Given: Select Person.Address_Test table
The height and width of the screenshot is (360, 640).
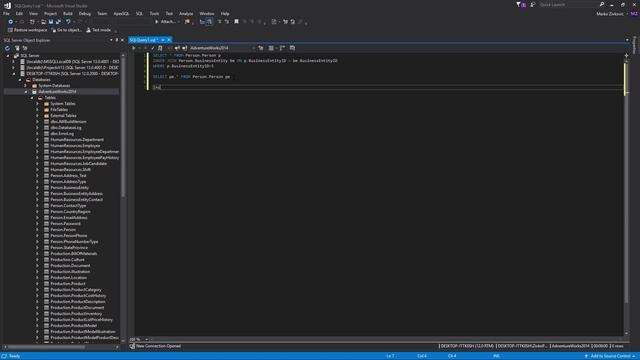Looking at the screenshot, I should point(68,176).
